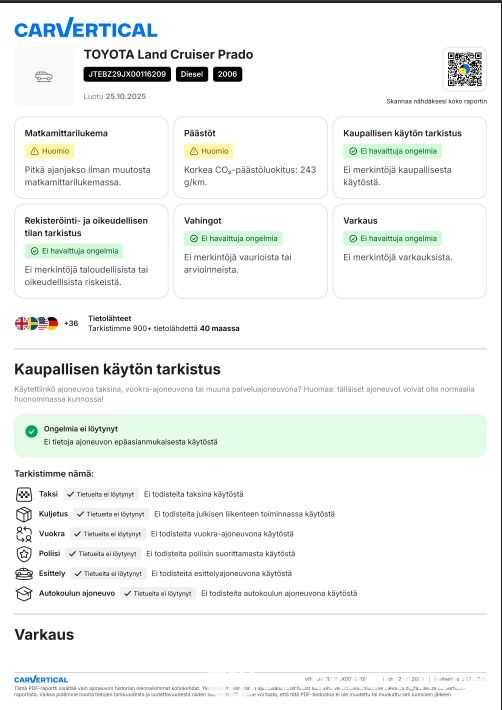Open the Vahingot summary card
Screen dimensions: 502x710
250,251
